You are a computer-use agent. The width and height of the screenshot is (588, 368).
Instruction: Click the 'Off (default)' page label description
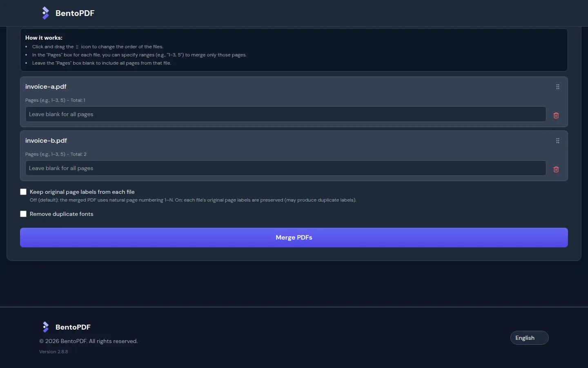point(193,200)
